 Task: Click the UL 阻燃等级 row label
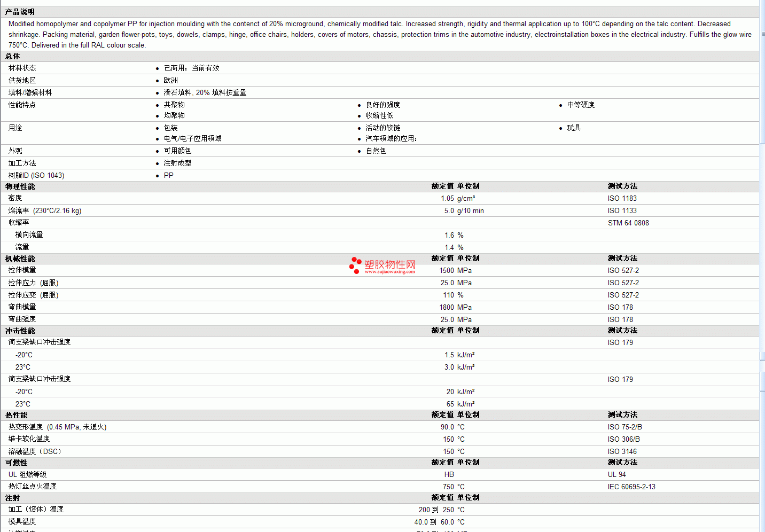28,474
